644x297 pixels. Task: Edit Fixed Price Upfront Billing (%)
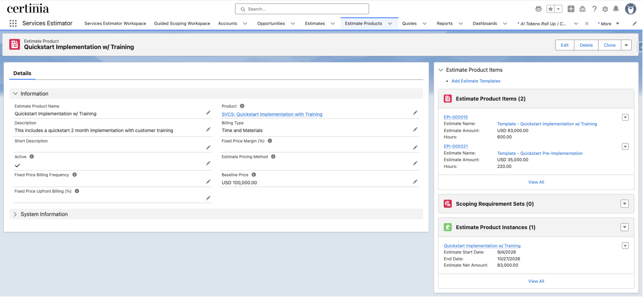(x=208, y=198)
